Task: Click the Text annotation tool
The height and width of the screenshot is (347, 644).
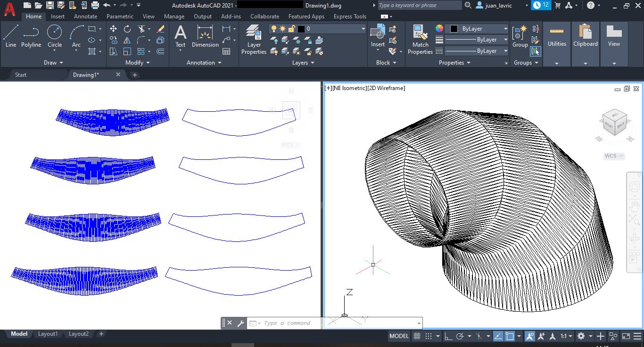Action: [181, 36]
